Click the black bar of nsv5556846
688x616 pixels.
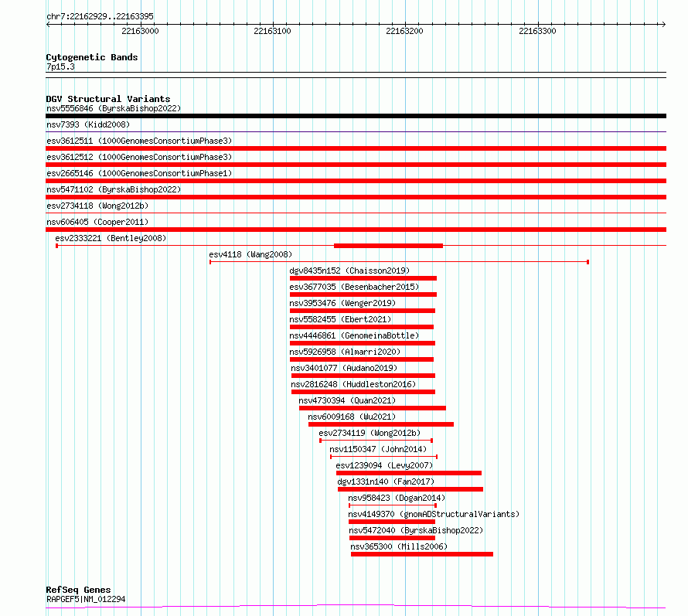(x=356, y=116)
